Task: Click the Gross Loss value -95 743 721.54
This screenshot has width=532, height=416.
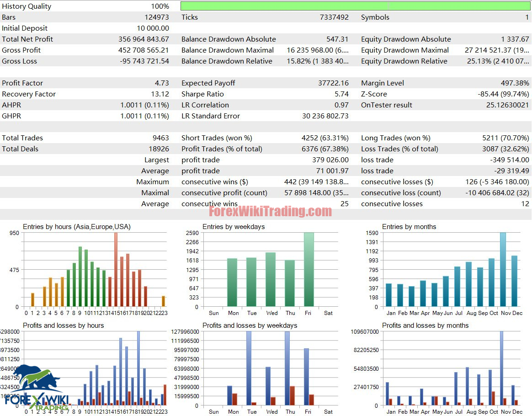Action: (144, 61)
